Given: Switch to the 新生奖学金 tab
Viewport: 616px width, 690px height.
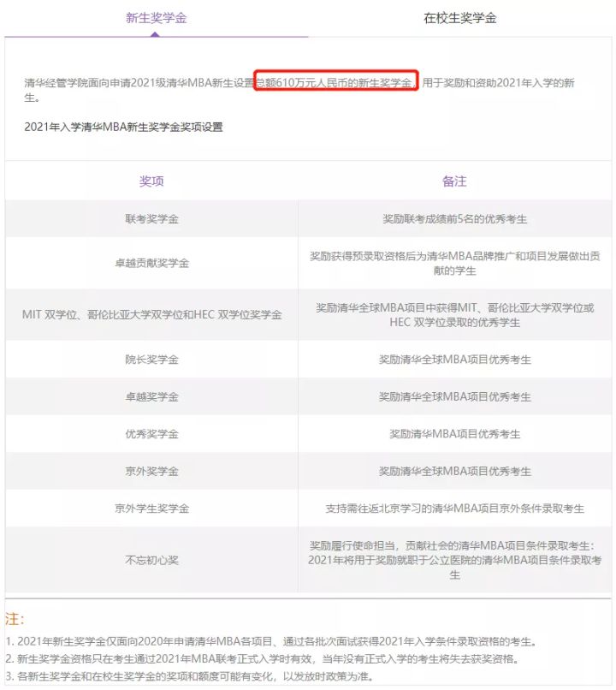Looking at the screenshot, I should 156,18.
